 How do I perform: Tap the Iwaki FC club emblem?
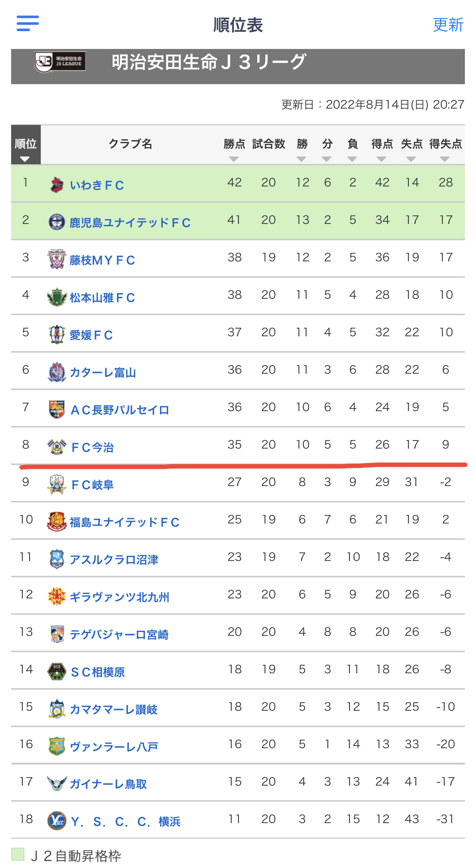click(57, 185)
